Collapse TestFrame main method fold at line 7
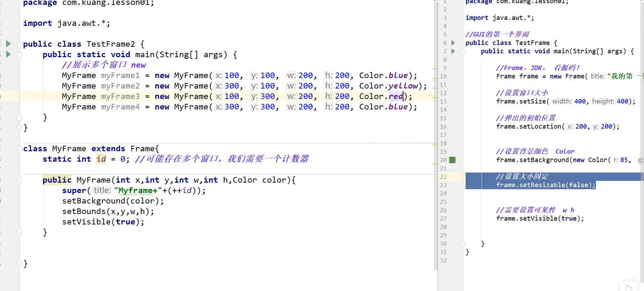Screen dimensions: 644x291 tap(463, 51)
